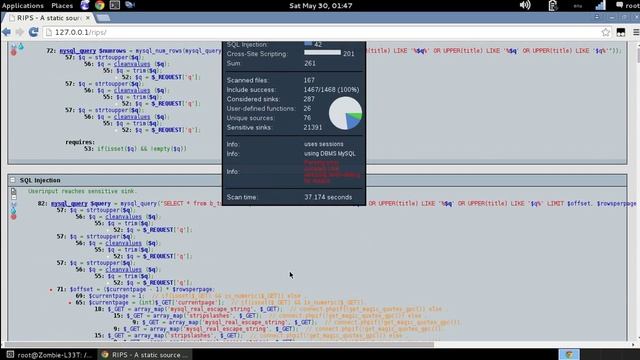Open last cleanvalues link under line 82
The height and width of the screenshot is (360, 640).
tap(123, 269)
